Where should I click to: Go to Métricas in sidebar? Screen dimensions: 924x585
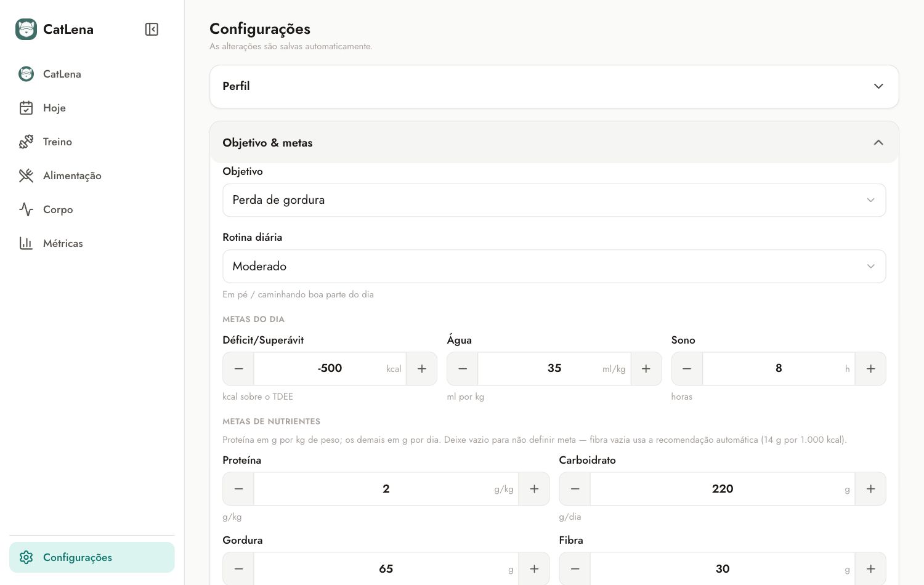tap(92, 243)
